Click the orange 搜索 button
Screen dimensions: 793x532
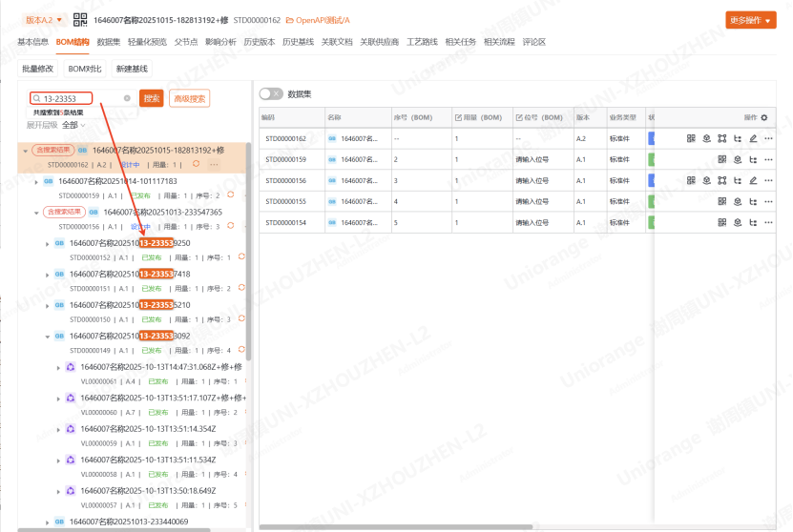[152, 98]
